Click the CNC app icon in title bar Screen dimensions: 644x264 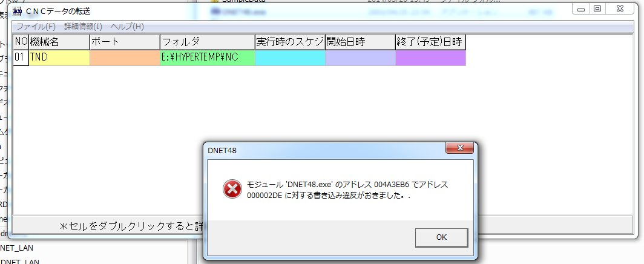pyautogui.click(x=17, y=11)
